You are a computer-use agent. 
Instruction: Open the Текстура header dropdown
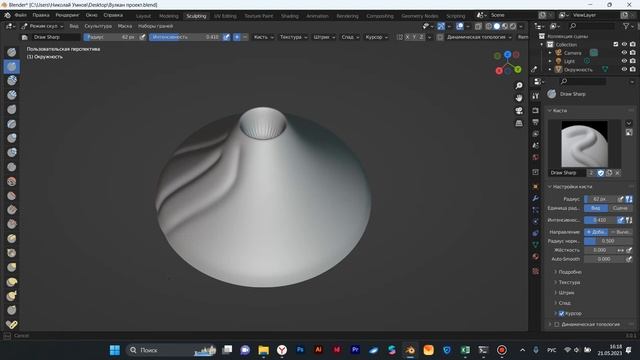click(x=293, y=37)
